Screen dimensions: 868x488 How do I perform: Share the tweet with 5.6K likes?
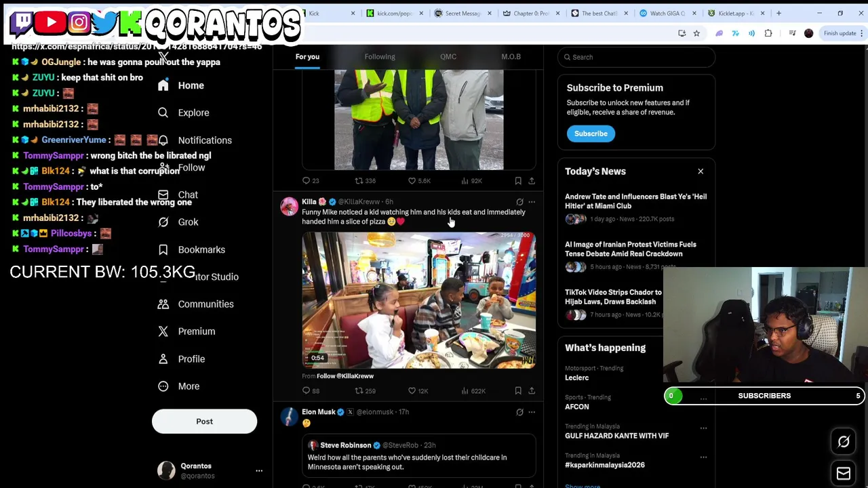pyautogui.click(x=532, y=181)
